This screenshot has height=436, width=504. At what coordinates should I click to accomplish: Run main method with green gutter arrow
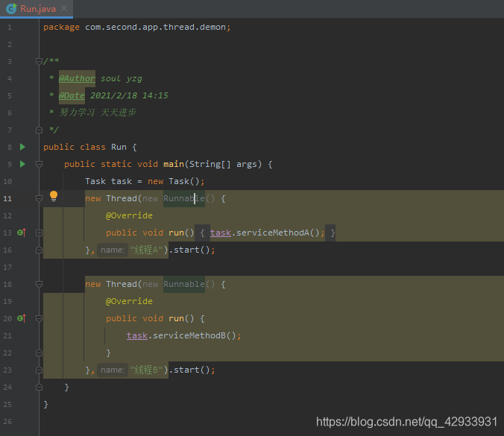22,164
